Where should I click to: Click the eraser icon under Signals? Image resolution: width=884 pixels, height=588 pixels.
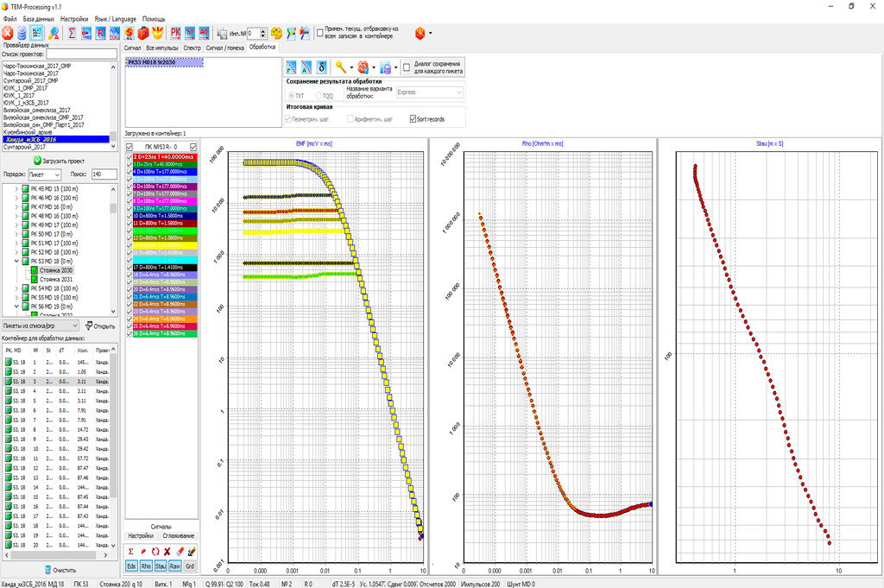pos(179,551)
